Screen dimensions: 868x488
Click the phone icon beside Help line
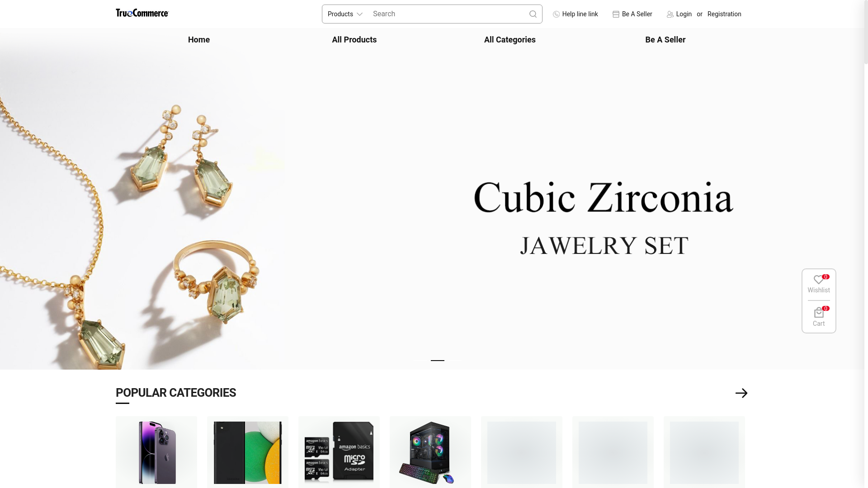556,14
